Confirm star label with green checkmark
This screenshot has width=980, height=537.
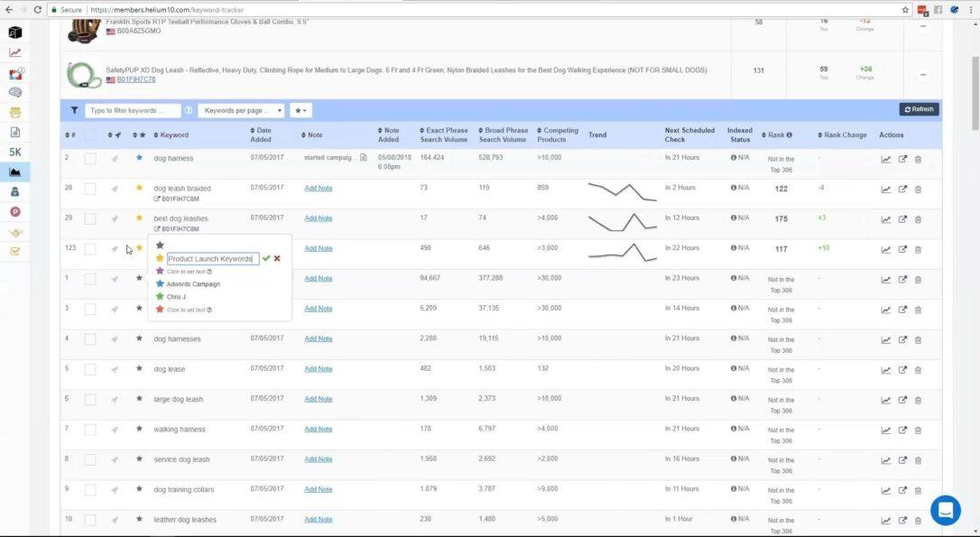click(x=266, y=258)
